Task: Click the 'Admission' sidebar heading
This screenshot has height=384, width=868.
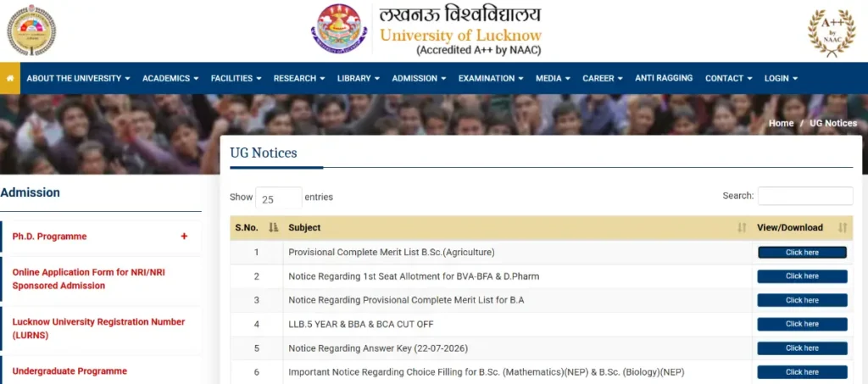Action: point(30,192)
